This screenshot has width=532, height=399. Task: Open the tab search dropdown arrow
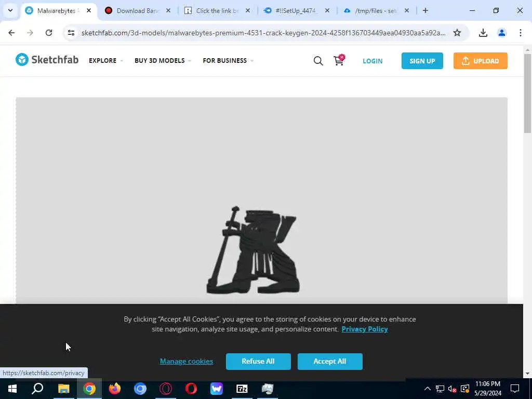pyautogui.click(x=10, y=10)
